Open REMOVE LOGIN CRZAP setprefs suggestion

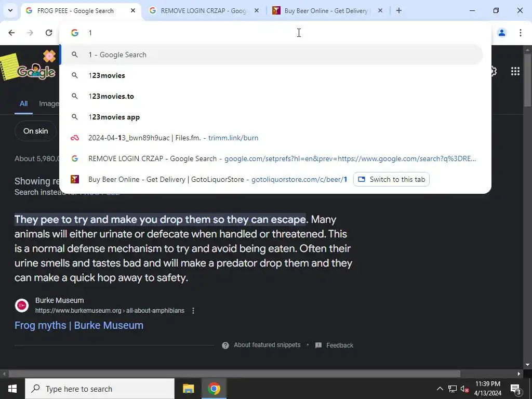click(271, 158)
